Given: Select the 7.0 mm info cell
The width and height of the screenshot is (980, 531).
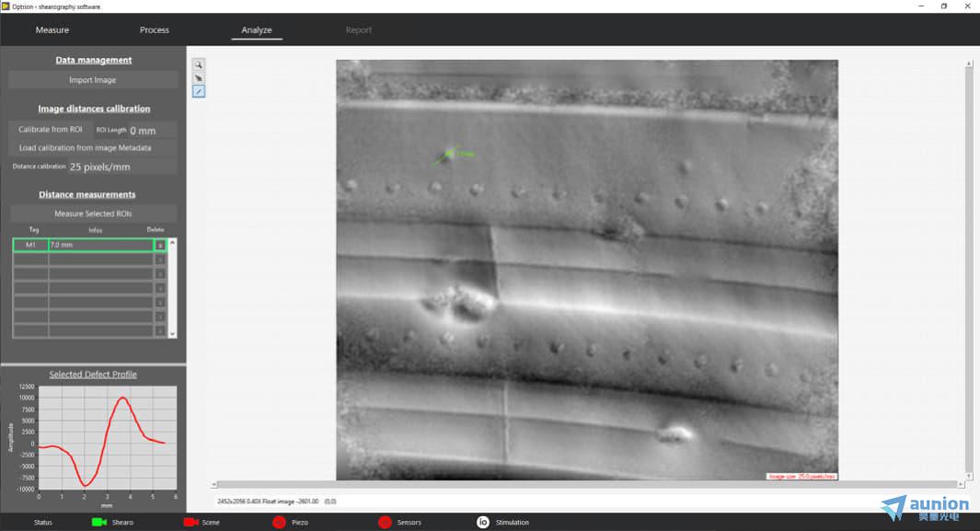Looking at the screenshot, I should click(101, 245).
